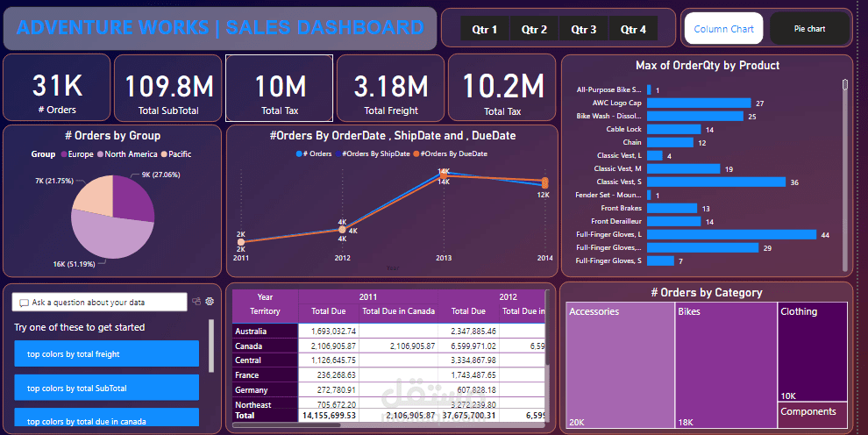Click the 2014 data point (12K)

point(544,182)
